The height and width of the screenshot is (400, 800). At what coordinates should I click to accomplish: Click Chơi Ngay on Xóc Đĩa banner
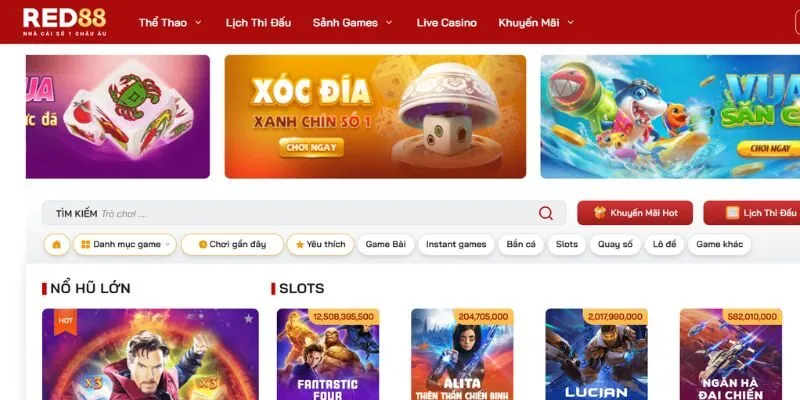[x=311, y=147]
